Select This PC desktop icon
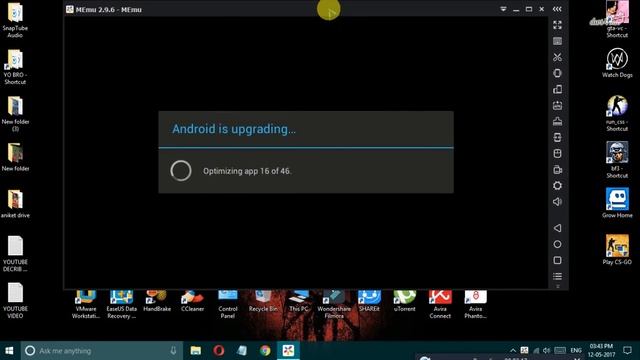 pos(299,301)
